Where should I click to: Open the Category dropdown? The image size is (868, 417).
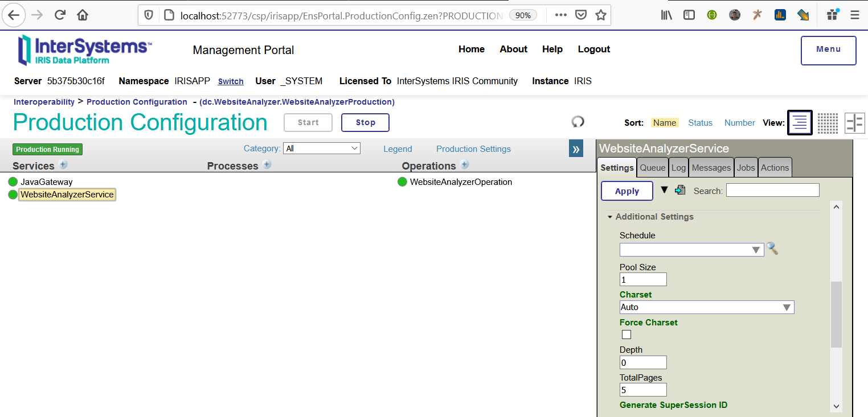pyautogui.click(x=322, y=148)
